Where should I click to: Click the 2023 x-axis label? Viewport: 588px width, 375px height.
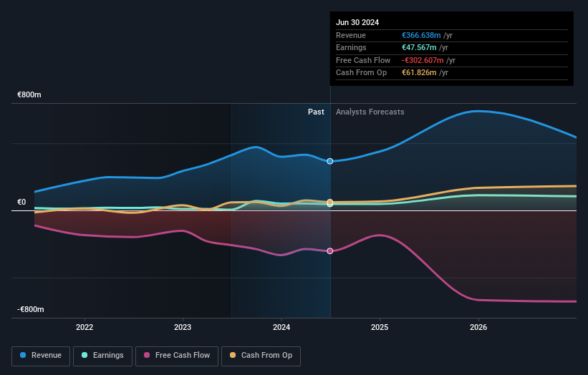pyautogui.click(x=183, y=327)
